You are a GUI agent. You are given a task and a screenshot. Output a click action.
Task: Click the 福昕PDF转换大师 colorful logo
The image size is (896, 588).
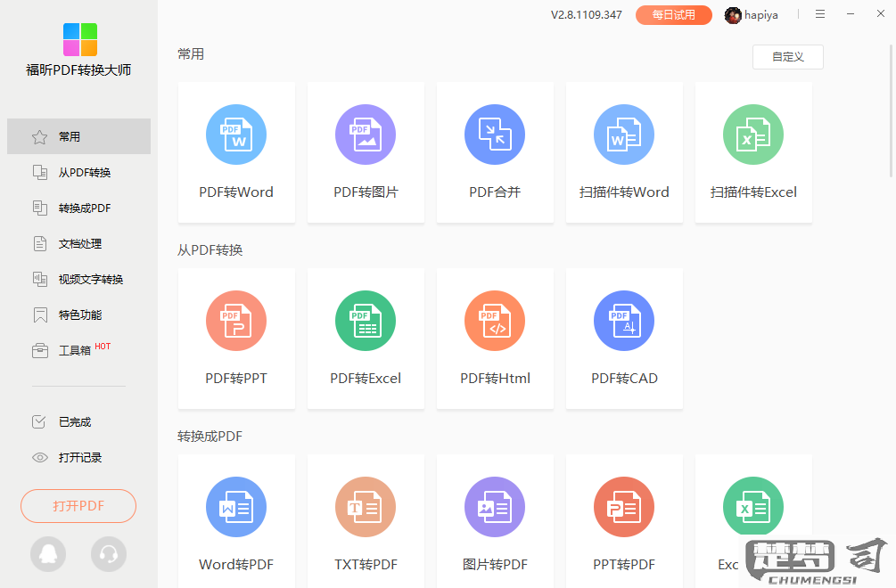[x=80, y=39]
